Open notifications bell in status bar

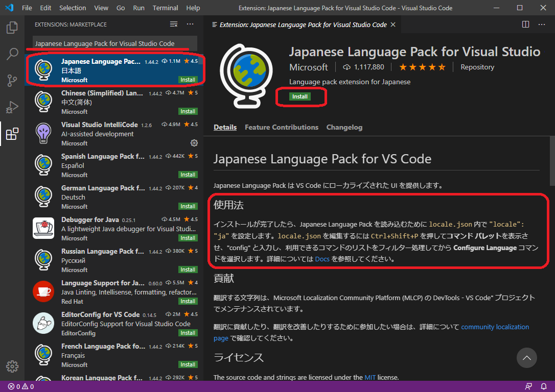544,386
